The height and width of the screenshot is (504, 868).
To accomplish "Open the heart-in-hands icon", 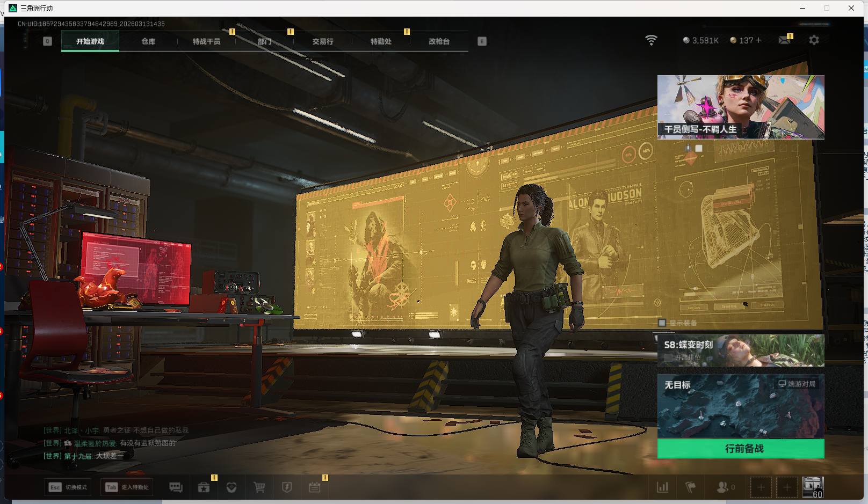I will click(232, 487).
